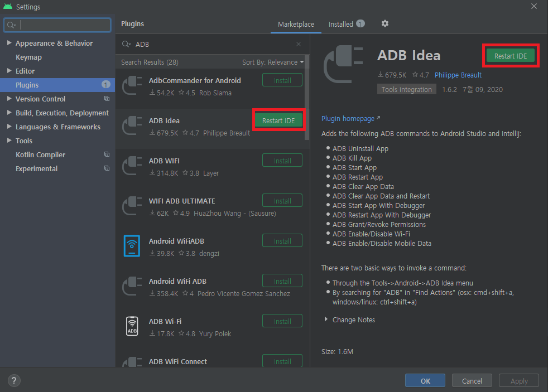Click update count badge on Plugins row

pyautogui.click(x=105, y=84)
